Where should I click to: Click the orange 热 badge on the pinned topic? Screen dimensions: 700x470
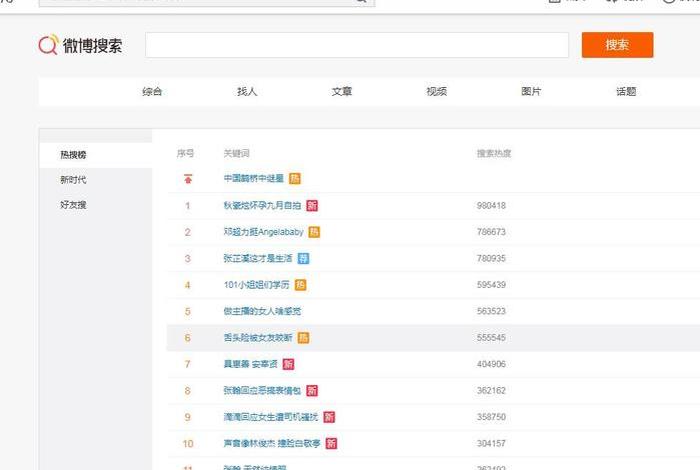(295, 179)
